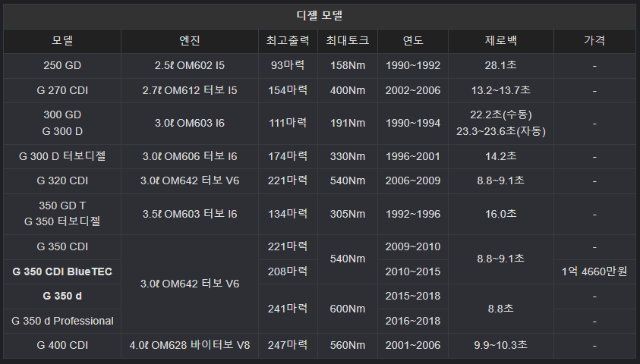The image size is (640, 364).
Task: Click the '191Nm' torque cell
Action: point(348,123)
